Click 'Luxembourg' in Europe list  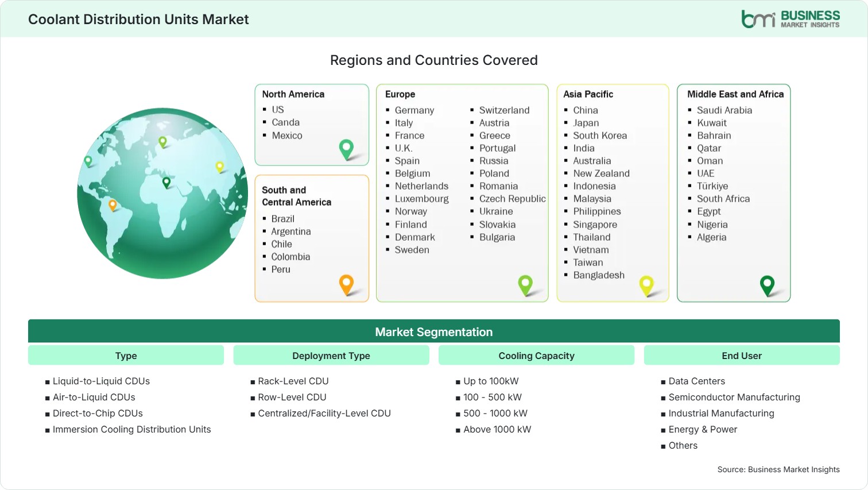pos(422,199)
